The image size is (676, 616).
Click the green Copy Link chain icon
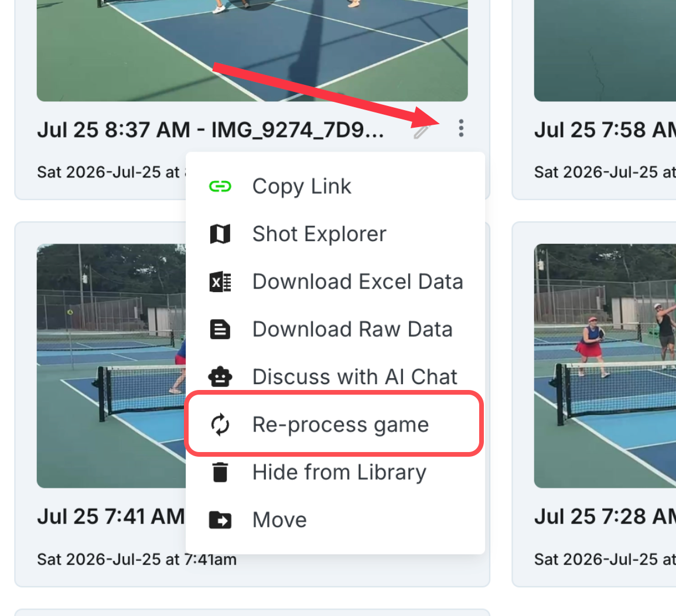(x=220, y=186)
